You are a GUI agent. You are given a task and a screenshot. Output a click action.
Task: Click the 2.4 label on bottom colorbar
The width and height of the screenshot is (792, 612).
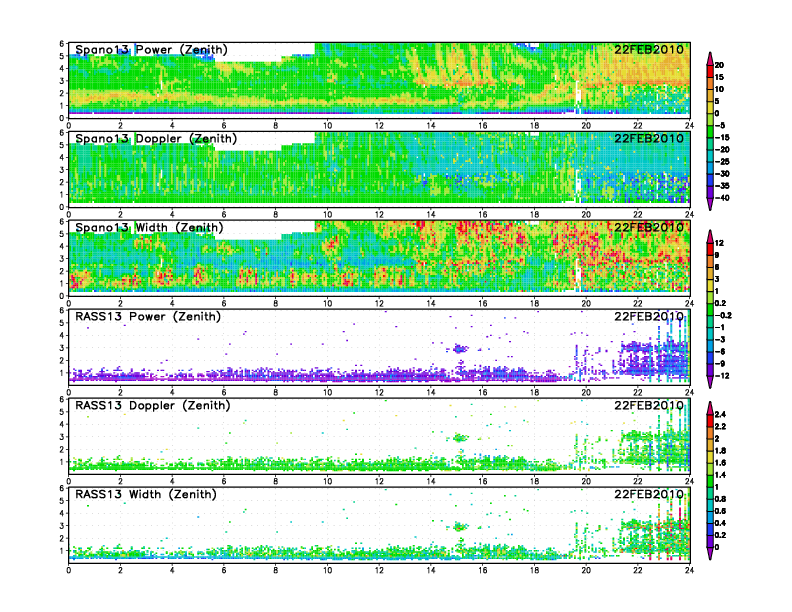720,415
